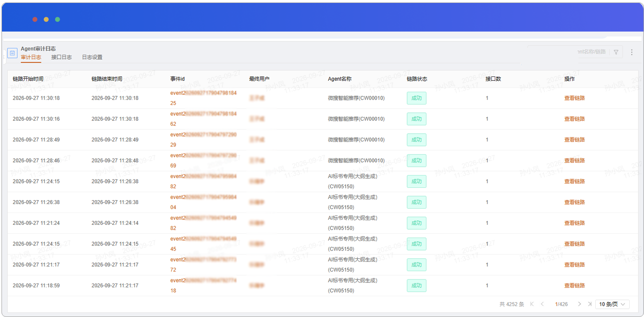Jump to the first page of results

point(532,304)
